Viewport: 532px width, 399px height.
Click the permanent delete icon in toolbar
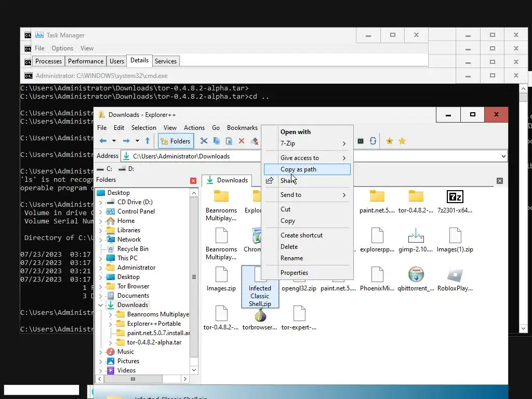(x=254, y=141)
